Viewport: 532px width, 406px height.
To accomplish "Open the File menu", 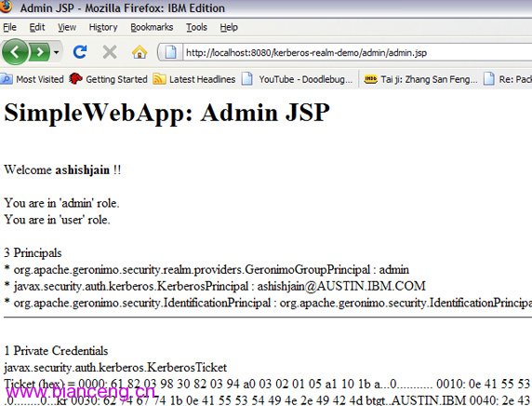I will (x=9, y=27).
